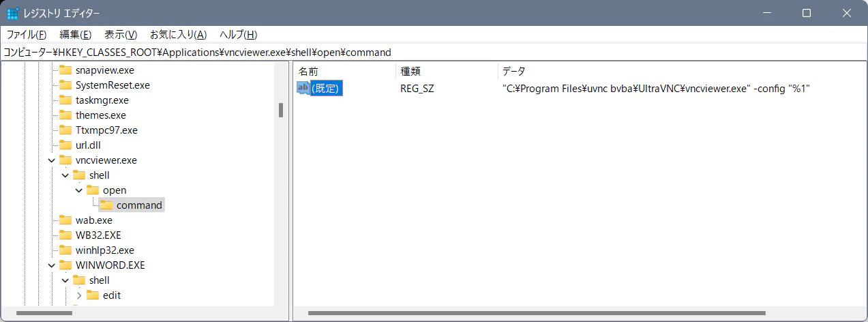This screenshot has height=322, width=868.
Task: Close the Registry Editor window
Action: (846, 13)
